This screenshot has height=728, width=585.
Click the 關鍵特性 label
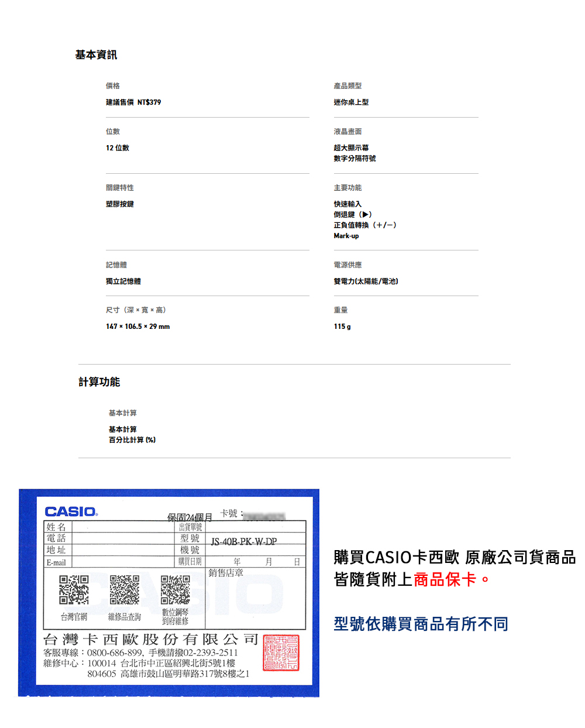pyautogui.click(x=120, y=188)
